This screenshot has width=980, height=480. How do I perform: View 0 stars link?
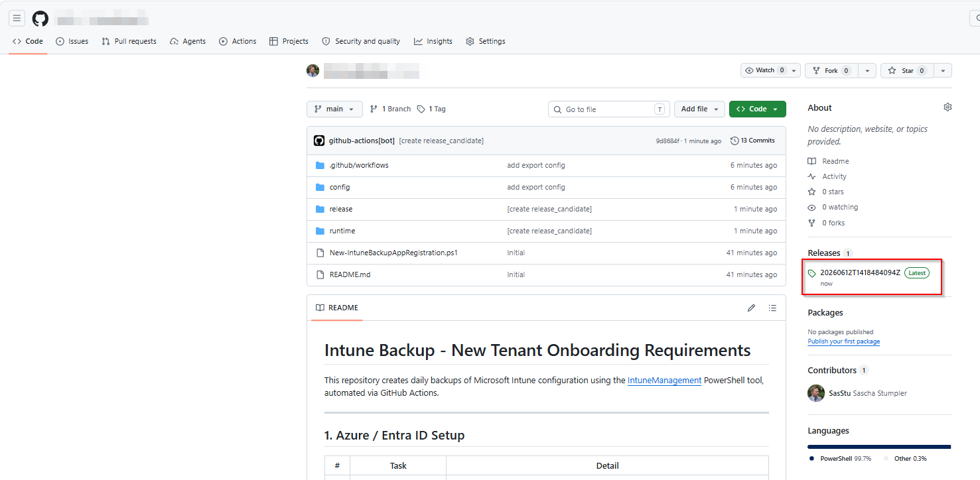point(825,192)
